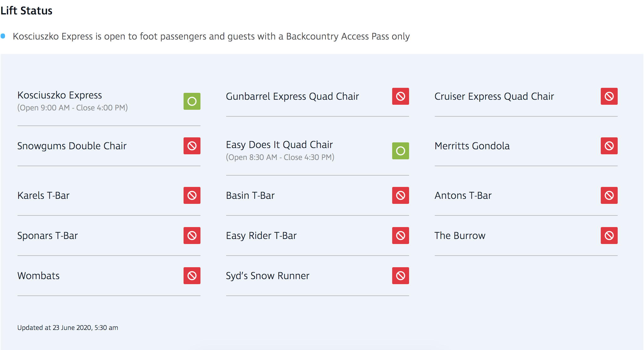Screen dimensions: 644x350
Task: Click the Lift Status heading
Action: click(26, 11)
